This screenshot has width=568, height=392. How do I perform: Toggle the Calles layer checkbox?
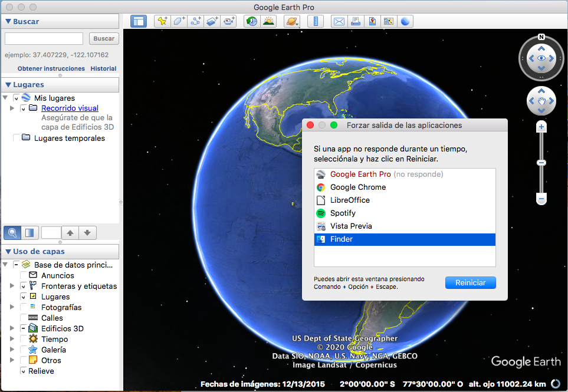pos(23,318)
